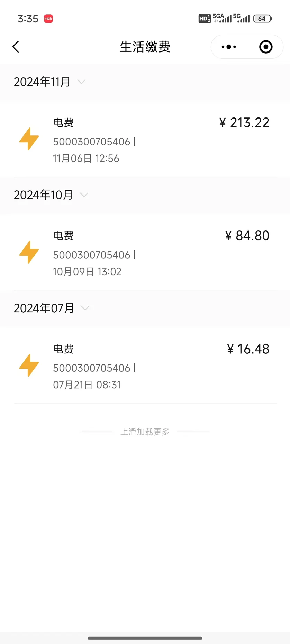Image resolution: width=290 pixels, height=644 pixels.
Task: Tap the lightning icon for November electricity bill
Action: tap(29, 139)
